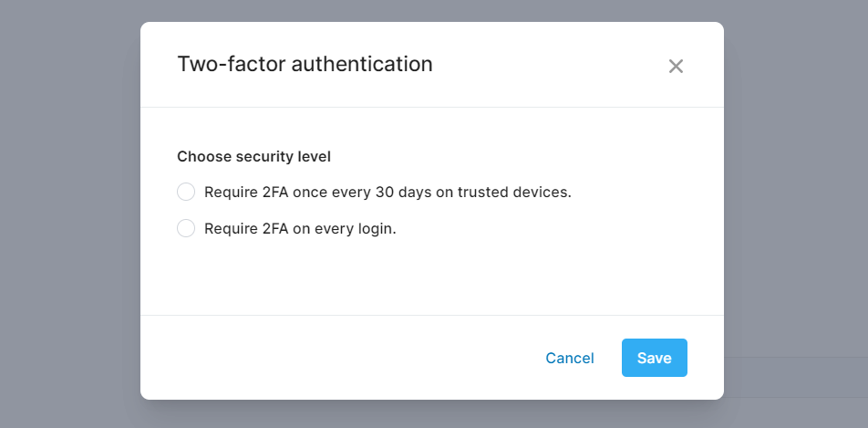This screenshot has width=868, height=428.
Task: Enable 2FA on every login option
Action: coord(186,228)
